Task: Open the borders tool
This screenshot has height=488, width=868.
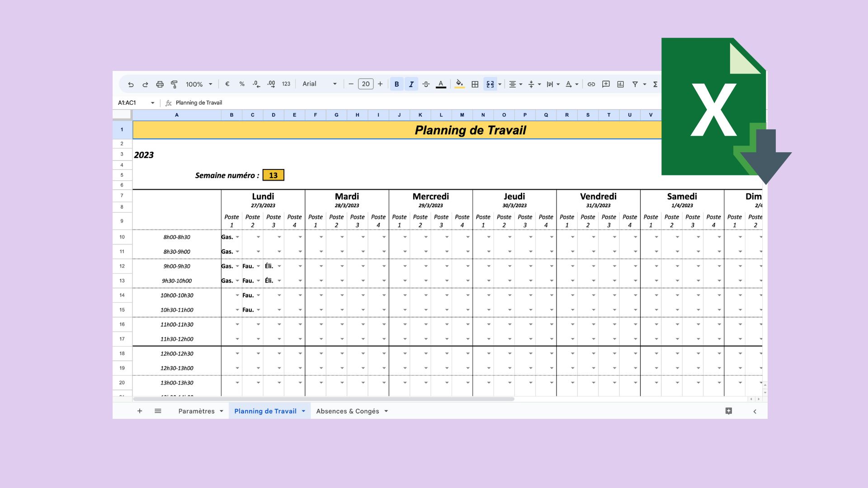Action: tap(474, 84)
